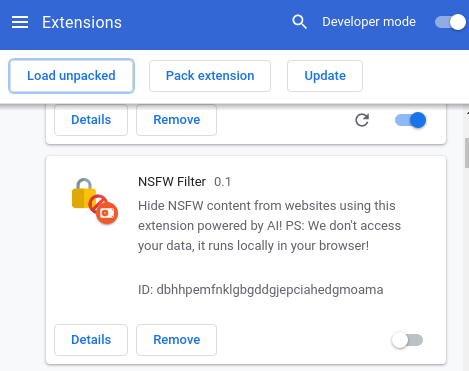Remove the NSFW Filter extension

point(176,340)
